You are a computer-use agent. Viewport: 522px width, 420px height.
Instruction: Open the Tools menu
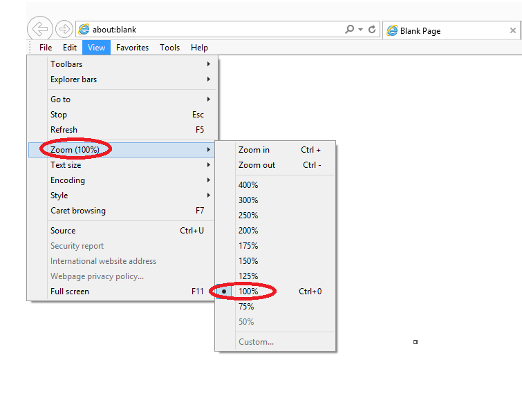point(170,48)
